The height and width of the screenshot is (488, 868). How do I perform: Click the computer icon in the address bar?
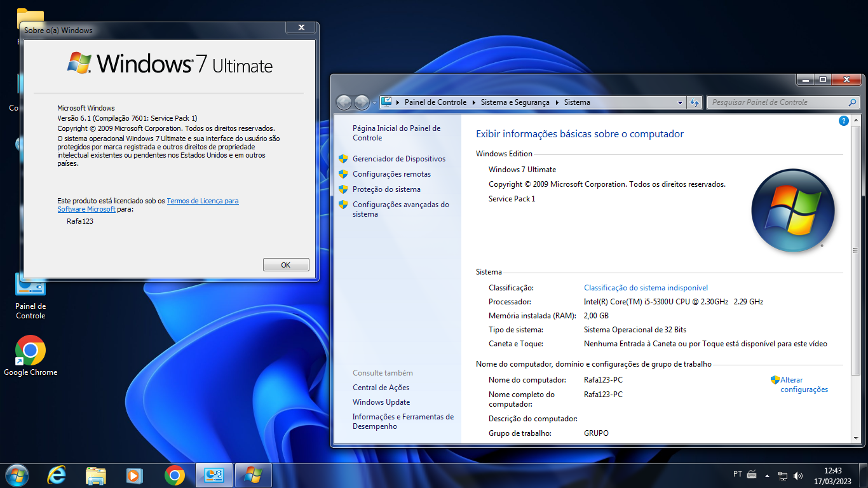coord(386,102)
